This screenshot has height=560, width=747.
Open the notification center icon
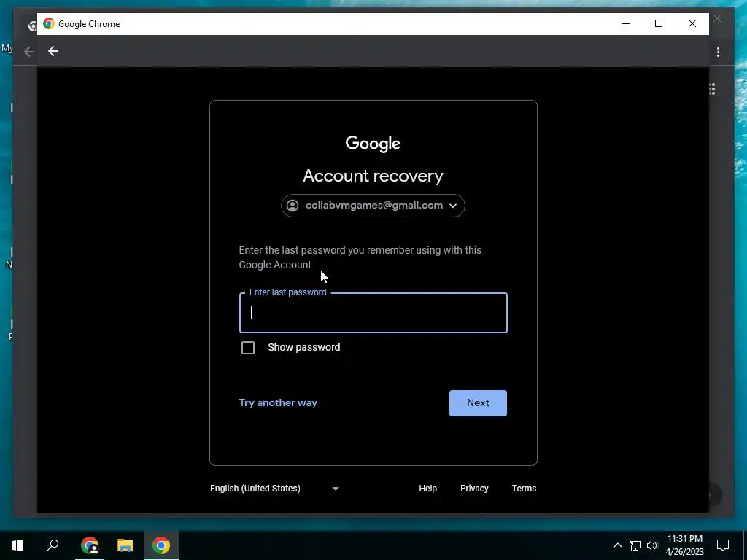[723, 545]
